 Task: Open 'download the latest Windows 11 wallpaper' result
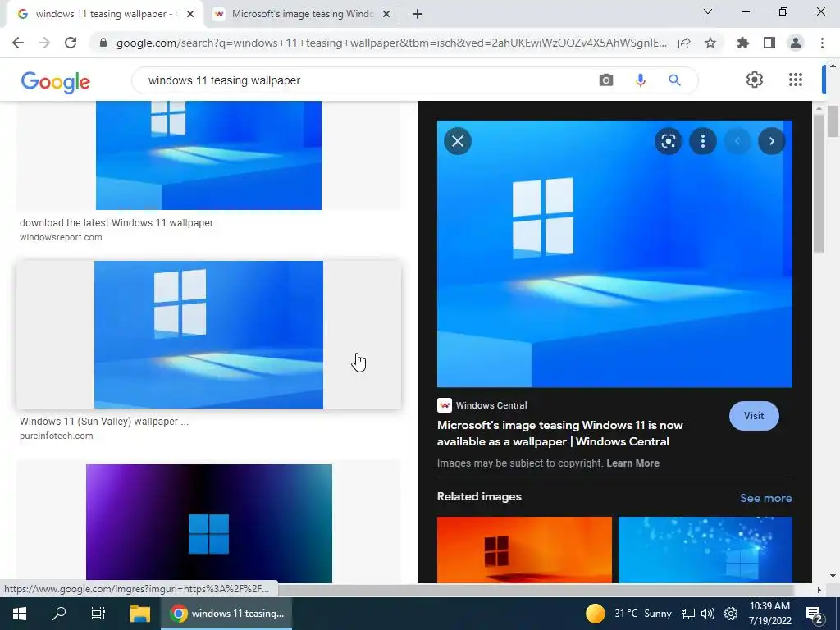[x=116, y=223]
